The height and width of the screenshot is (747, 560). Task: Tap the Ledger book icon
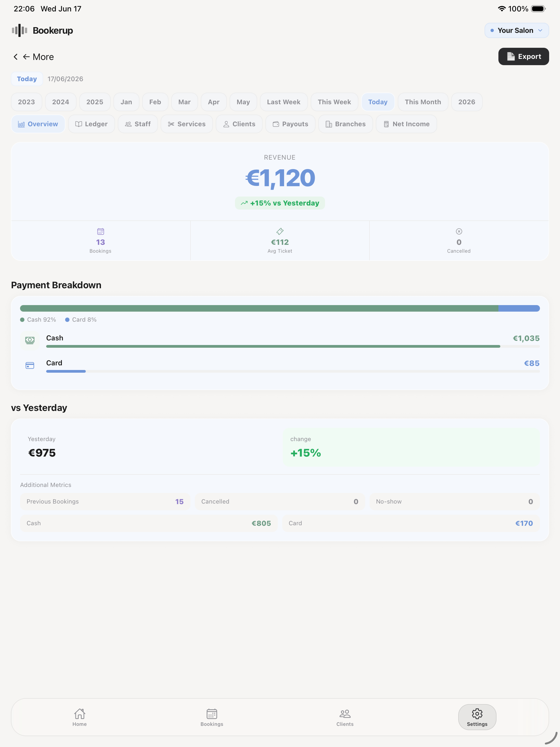(x=78, y=124)
